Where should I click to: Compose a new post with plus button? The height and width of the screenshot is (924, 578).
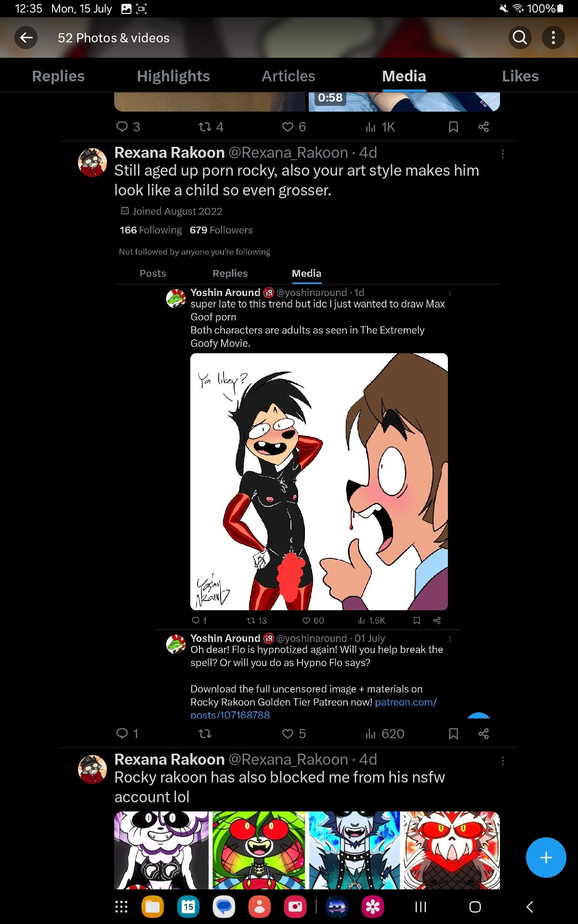pyautogui.click(x=546, y=858)
